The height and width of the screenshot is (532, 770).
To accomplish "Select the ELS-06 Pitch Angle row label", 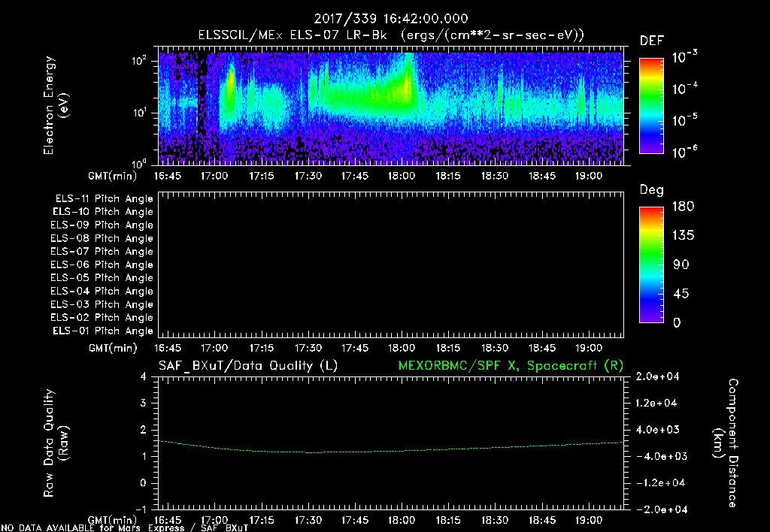I will (x=102, y=265).
